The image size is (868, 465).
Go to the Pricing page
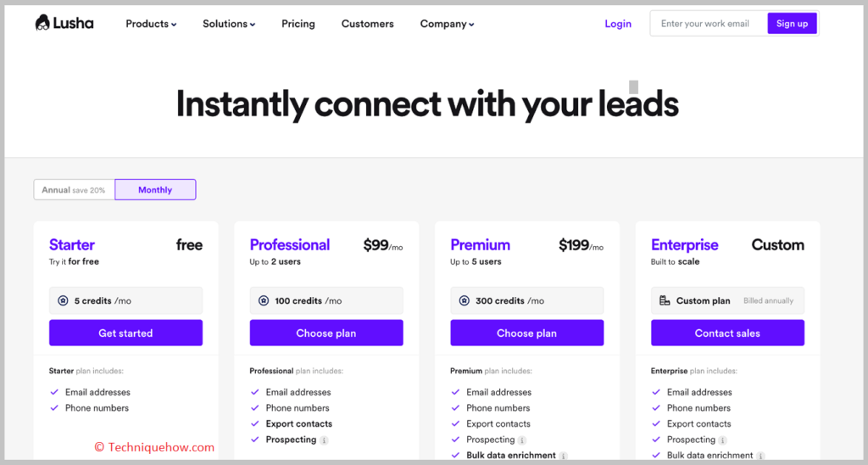[x=298, y=24]
